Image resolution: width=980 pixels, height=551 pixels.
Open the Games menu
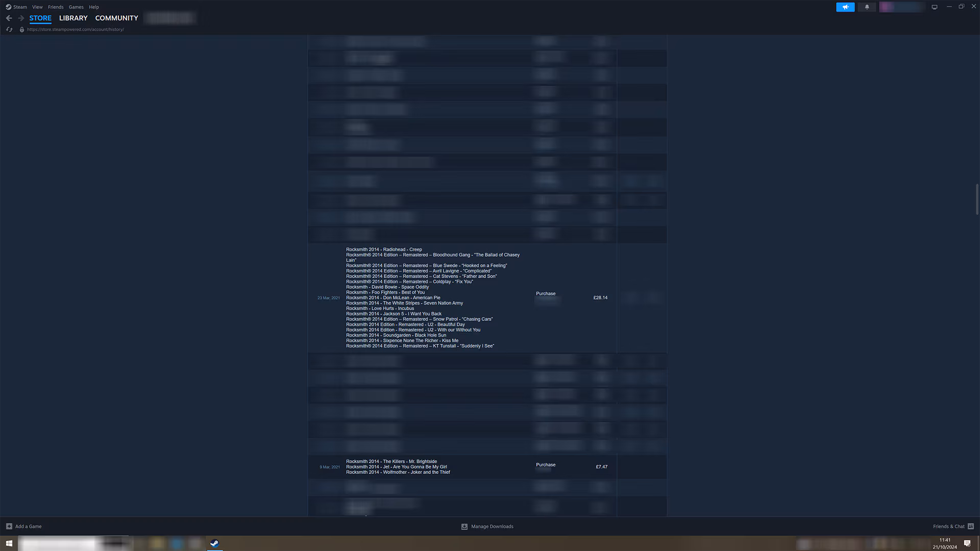pos(76,7)
